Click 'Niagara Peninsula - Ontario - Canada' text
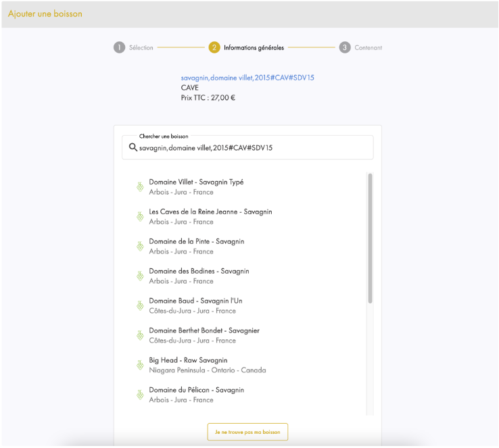The width and height of the screenshot is (499, 448). (208, 370)
